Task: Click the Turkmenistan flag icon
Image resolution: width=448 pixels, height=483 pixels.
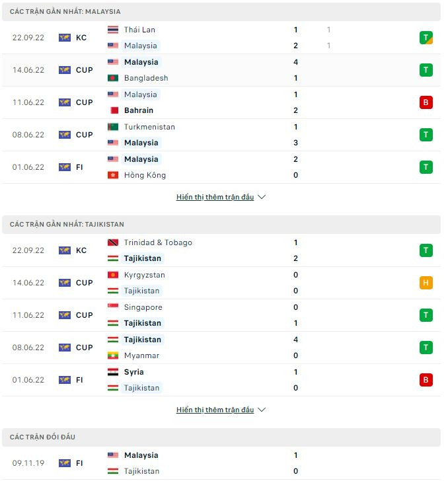Action: click(112, 127)
